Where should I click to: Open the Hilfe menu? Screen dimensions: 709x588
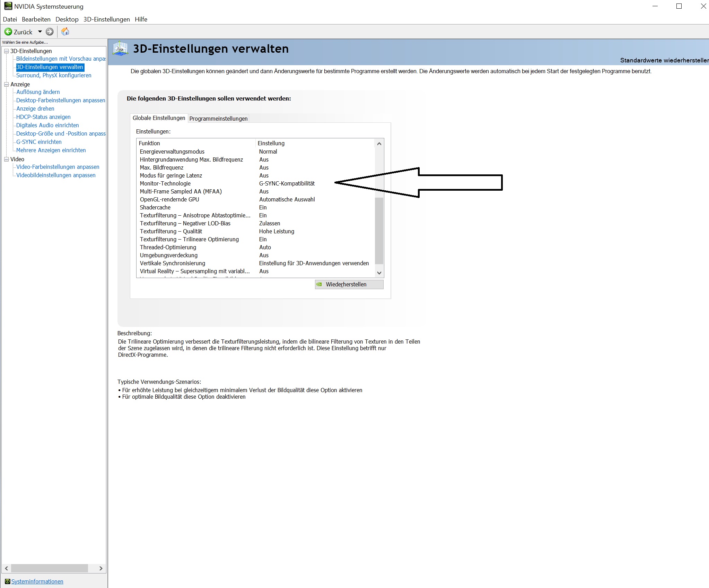coord(141,19)
